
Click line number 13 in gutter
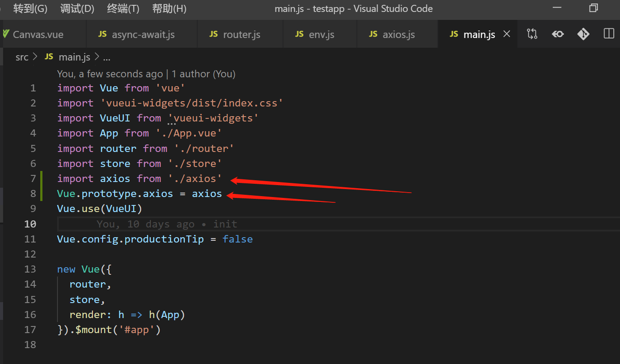pyautogui.click(x=30, y=269)
